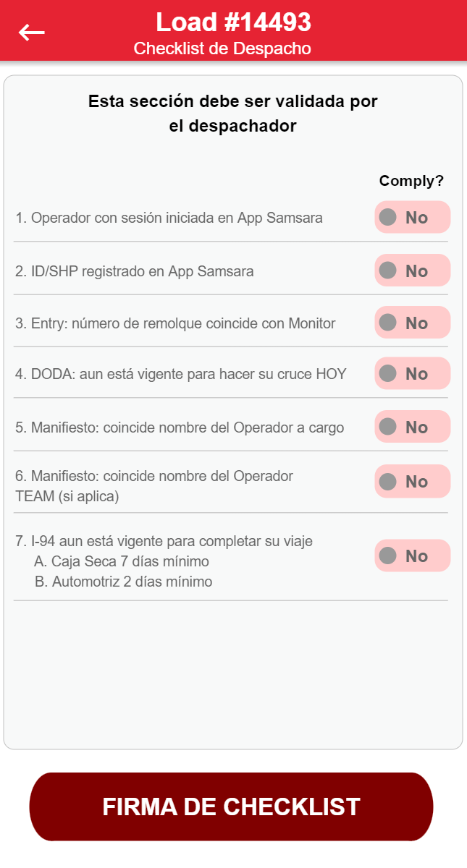The height and width of the screenshot is (868, 467).
Task: Select item 3 Entry número de remolque text
Action: tap(176, 323)
